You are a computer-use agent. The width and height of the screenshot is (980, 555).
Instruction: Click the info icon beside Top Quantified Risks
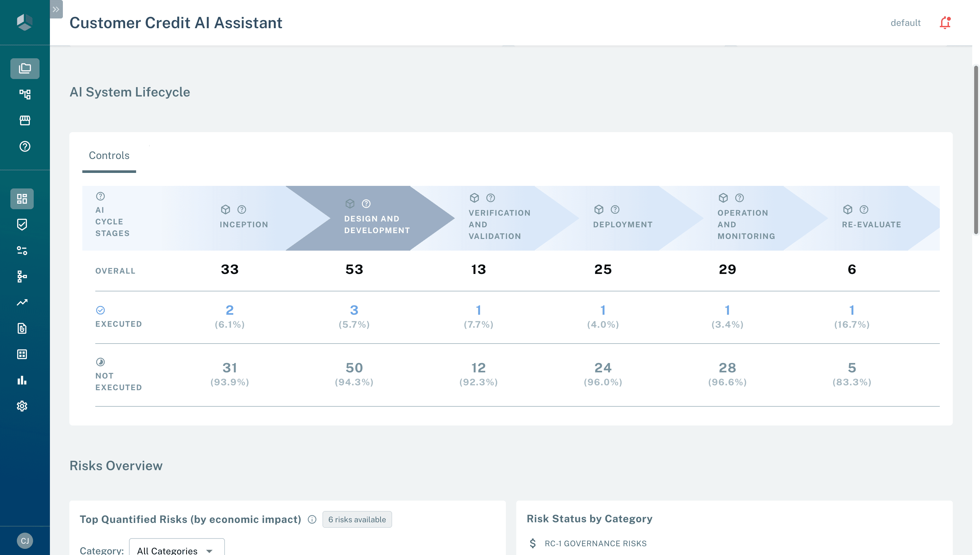312,519
